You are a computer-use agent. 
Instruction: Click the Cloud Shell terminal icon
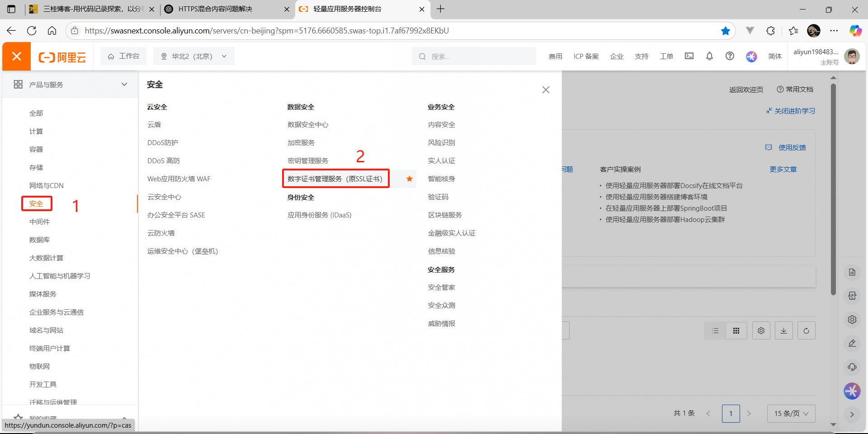[x=689, y=56]
